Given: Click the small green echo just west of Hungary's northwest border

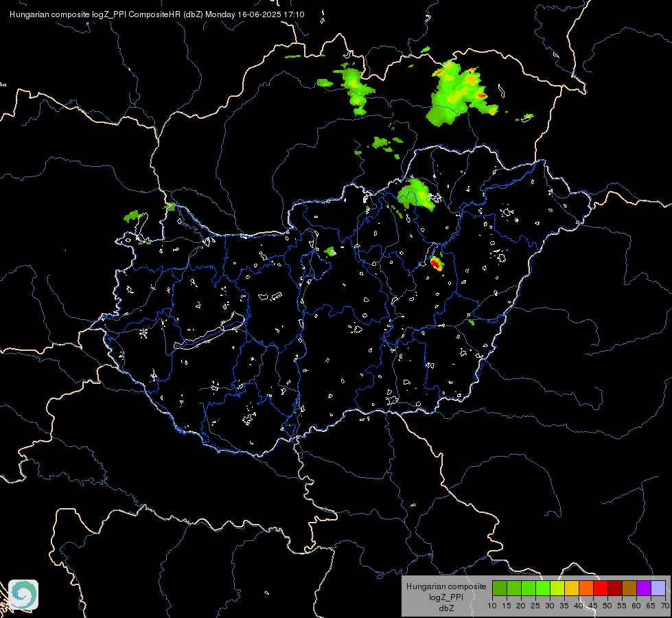Looking at the screenshot, I should tap(133, 216).
